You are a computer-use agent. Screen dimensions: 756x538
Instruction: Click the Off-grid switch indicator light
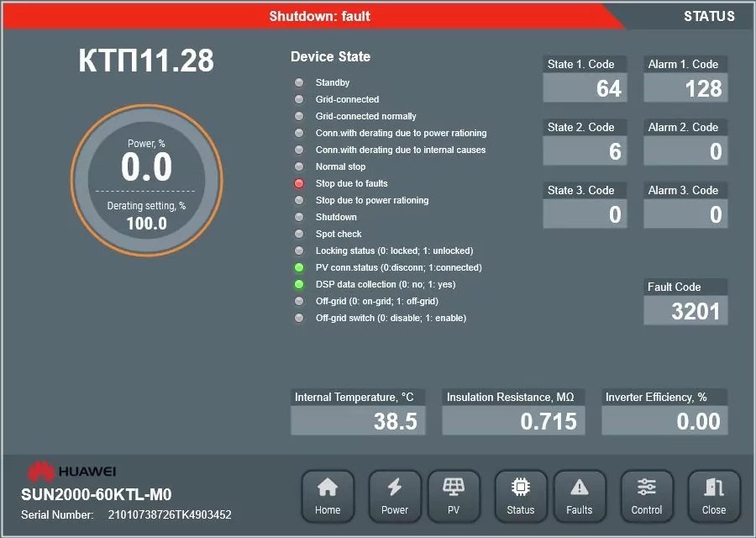(x=299, y=318)
